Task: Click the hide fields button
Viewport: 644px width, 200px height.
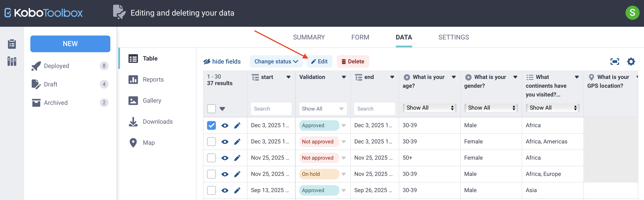Action: pos(222,61)
